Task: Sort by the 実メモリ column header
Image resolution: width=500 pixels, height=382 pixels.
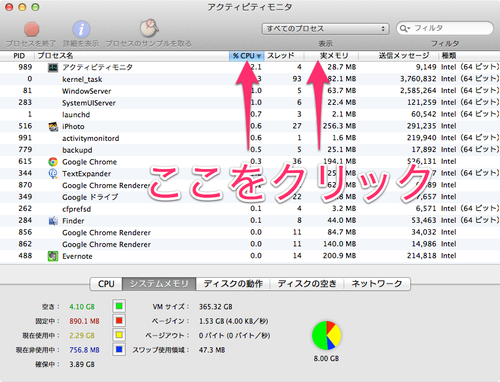Action: tap(331, 56)
